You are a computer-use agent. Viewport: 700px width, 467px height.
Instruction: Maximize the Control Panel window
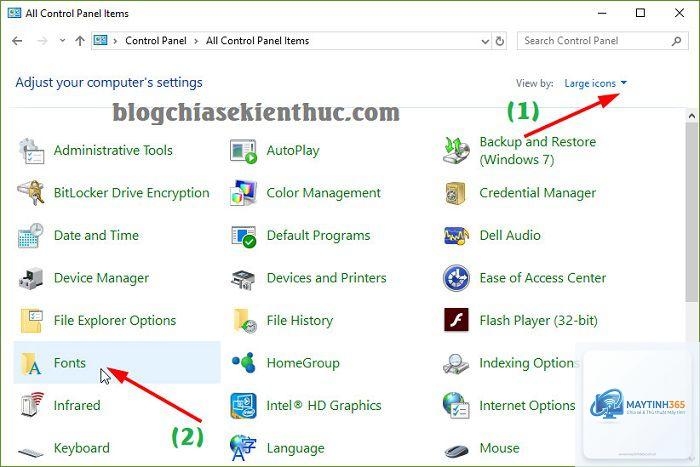[641, 13]
